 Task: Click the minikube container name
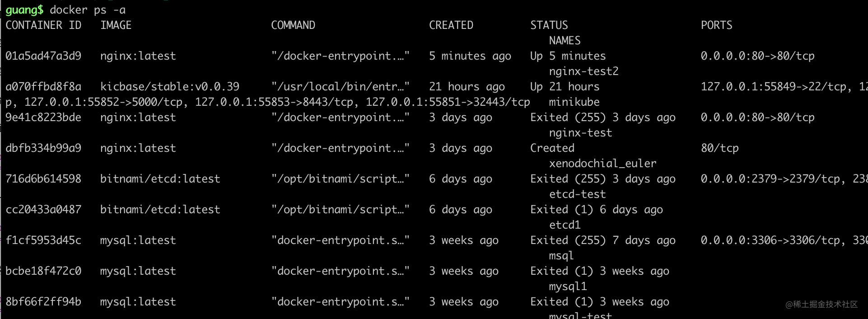click(574, 102)
